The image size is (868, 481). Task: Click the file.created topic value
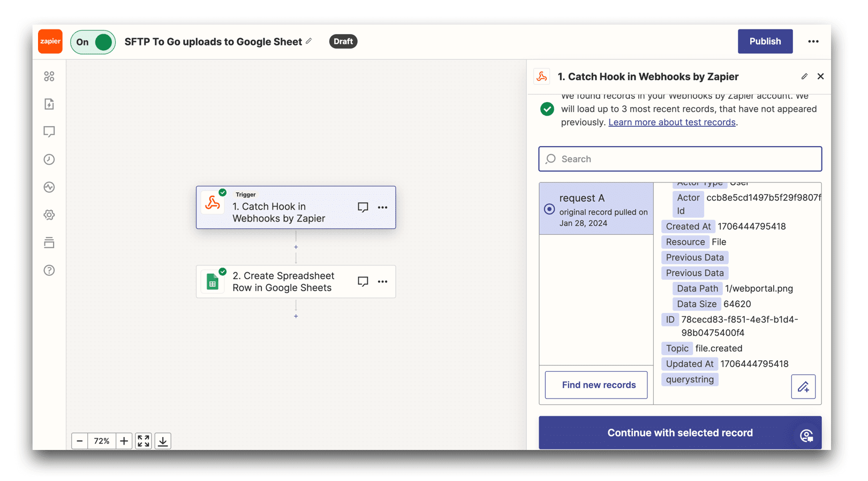pyautogui.click(x=719, y=348)
